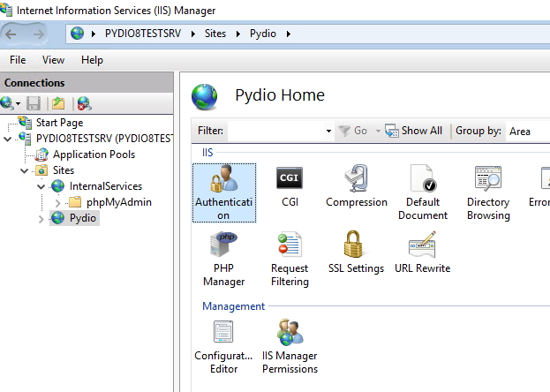Viewport: 550px width, 392px height.
Task: Select Start Page in the tree
Action: [x=60, y=123]
